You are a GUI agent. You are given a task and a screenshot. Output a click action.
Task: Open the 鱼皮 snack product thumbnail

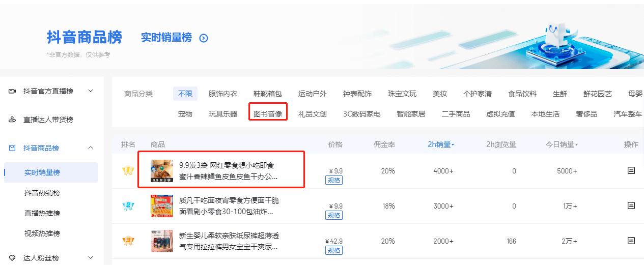162,171
